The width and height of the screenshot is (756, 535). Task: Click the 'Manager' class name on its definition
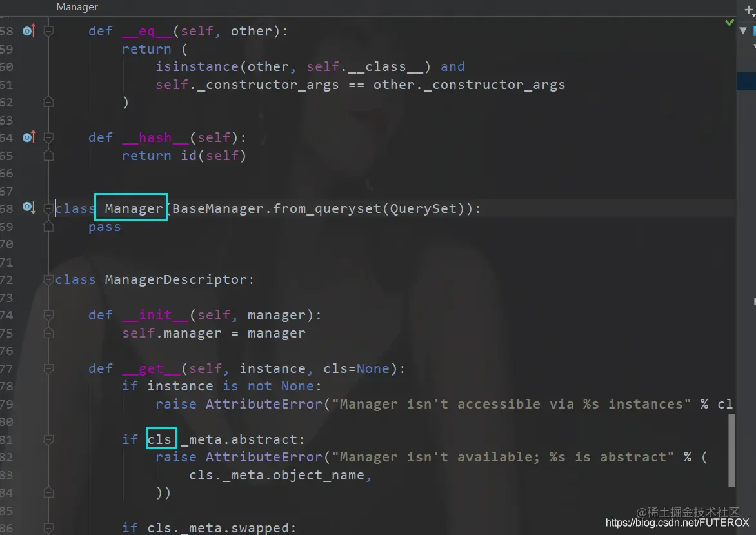(134, 208)
